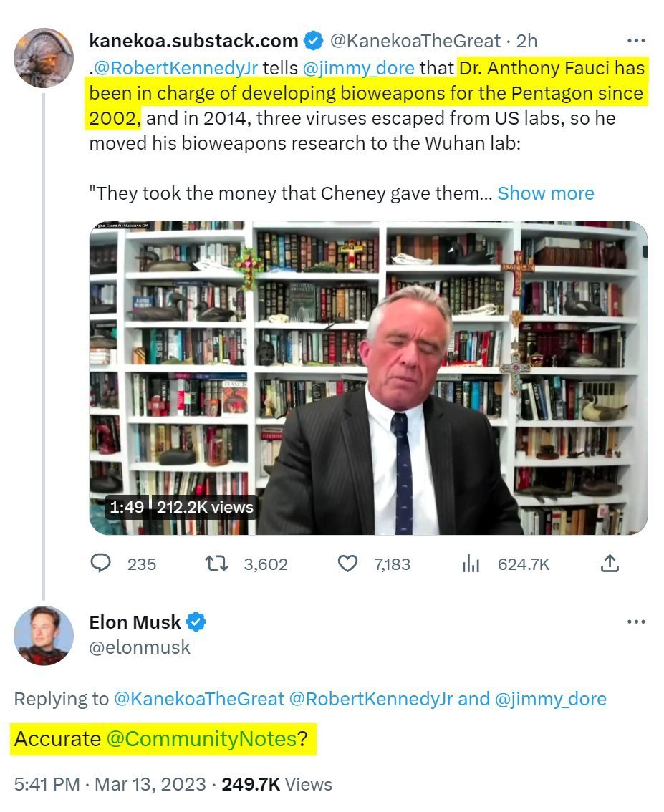The width and height of the screenshot is (664, 812).
Task: Click the @elonmusk handle
Action: pos(140,647)
